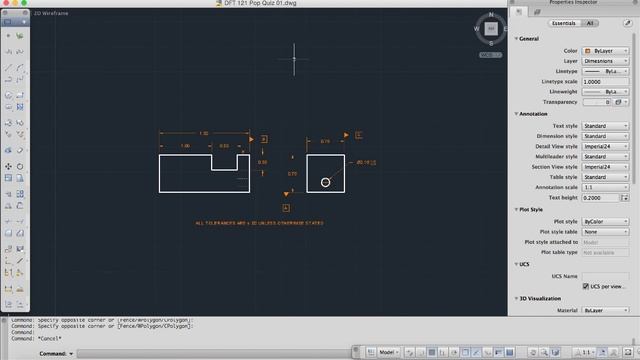The width and height of the screenshot is (640, 360).
Task: Open the tool palette menu arrow at top
Action: (x=24, y=22)
